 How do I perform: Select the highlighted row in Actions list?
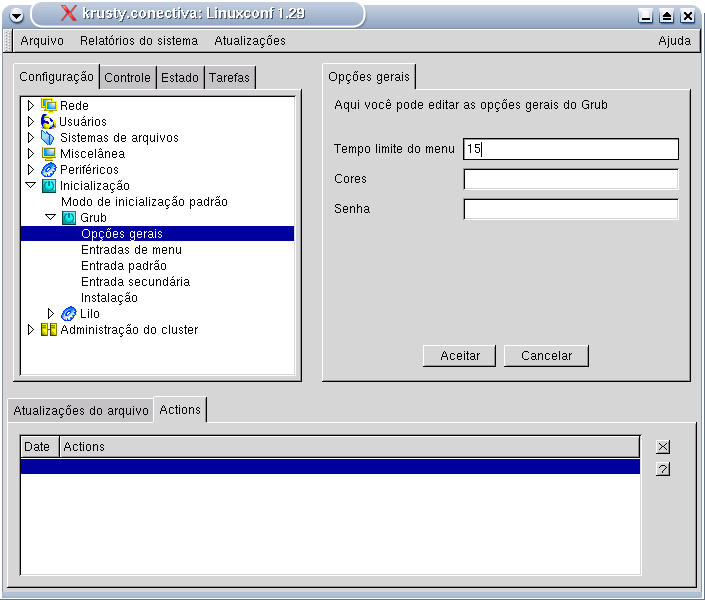point(330,466)
